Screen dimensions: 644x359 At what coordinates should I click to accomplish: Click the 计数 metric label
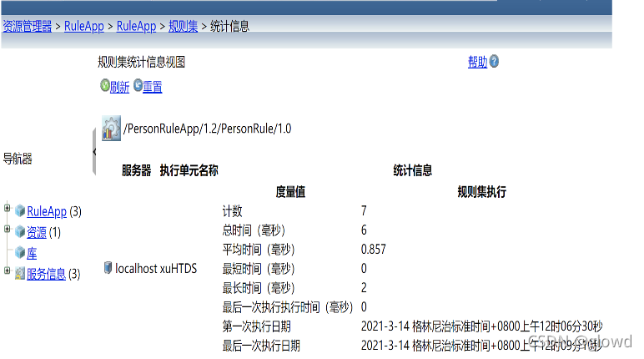[233, 211]
